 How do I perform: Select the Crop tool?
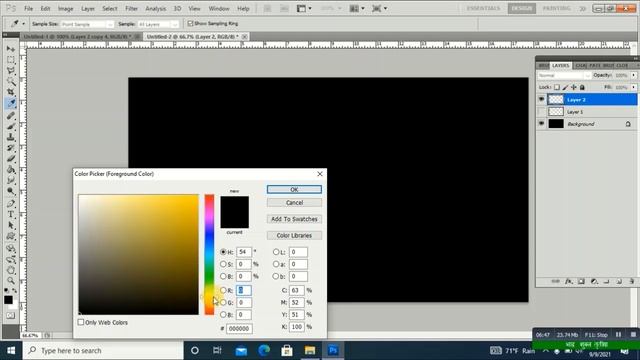(x=11, y=93)
